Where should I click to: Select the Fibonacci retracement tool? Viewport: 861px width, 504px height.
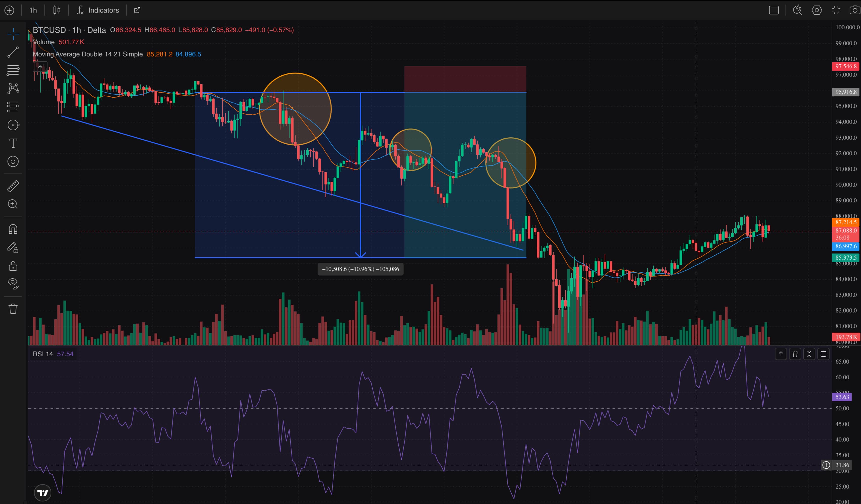tap(13, 70)
